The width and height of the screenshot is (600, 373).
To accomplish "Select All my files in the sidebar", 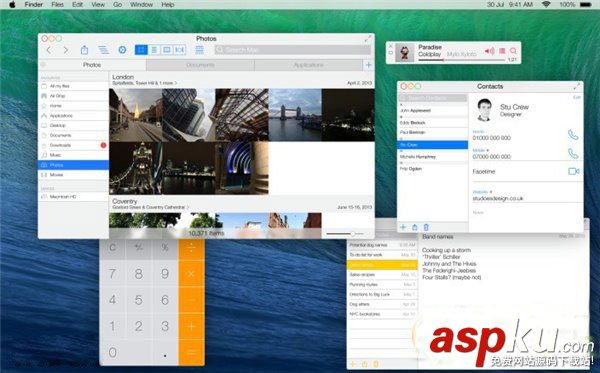I will [x=73, y=86].
